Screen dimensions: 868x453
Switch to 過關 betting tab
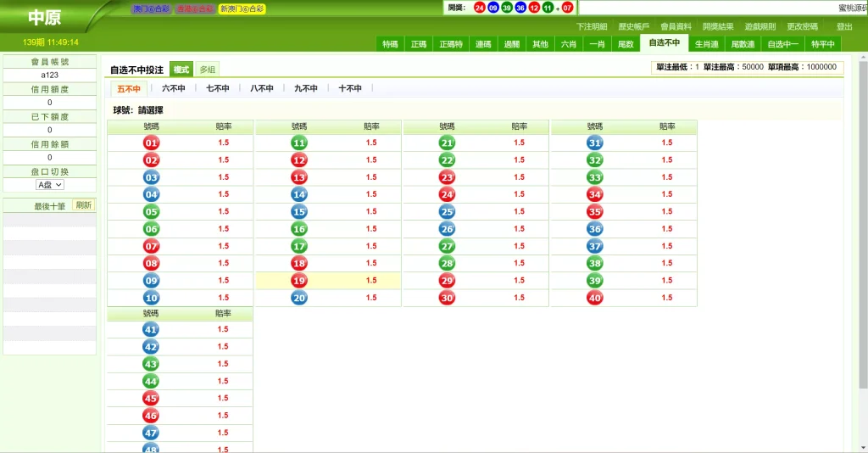512,44
